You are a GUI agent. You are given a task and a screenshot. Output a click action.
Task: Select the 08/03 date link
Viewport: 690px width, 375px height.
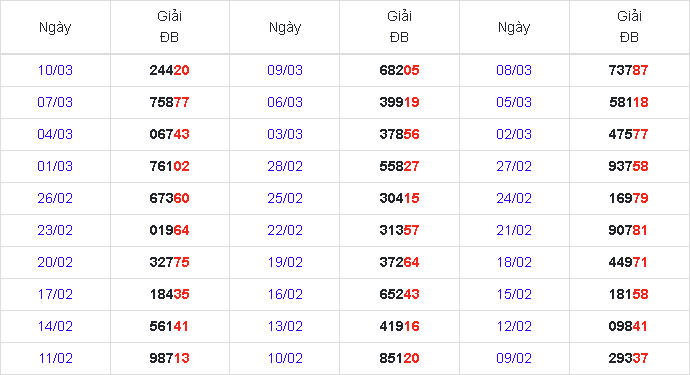click(x=514, y=70)
